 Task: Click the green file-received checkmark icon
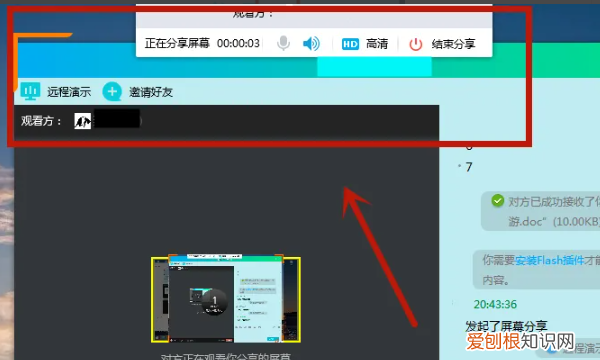coord(497,200)
